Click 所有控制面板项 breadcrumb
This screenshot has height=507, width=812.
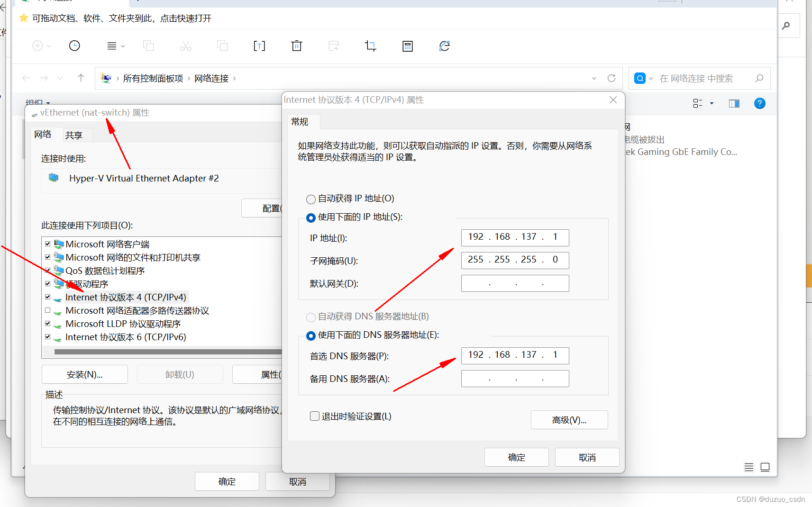(153, 79)
